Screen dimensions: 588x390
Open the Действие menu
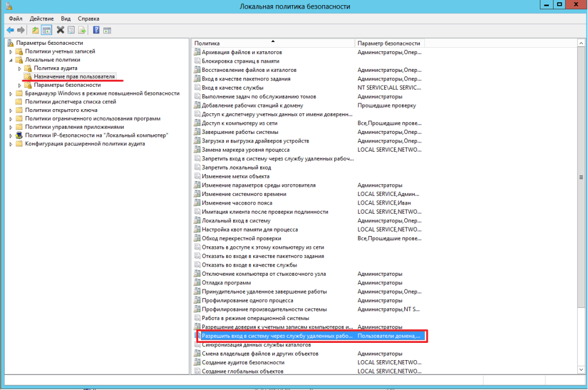[x=41, y=18]
